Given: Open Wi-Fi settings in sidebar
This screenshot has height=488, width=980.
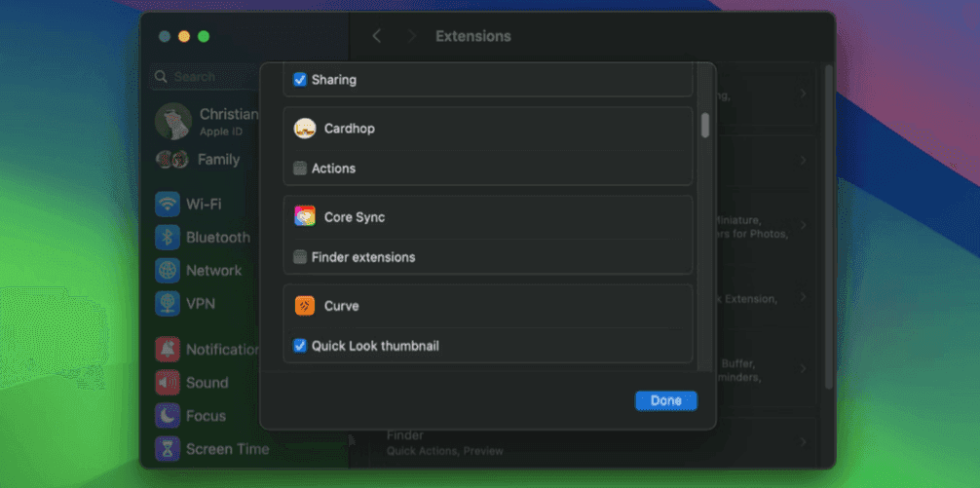Looking at the screenshot, I should point(168,205).
